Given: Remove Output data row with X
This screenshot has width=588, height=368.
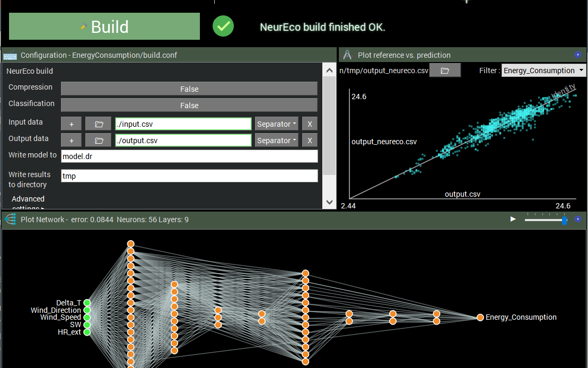Looking at the screenshot, I should click(310, 141).
